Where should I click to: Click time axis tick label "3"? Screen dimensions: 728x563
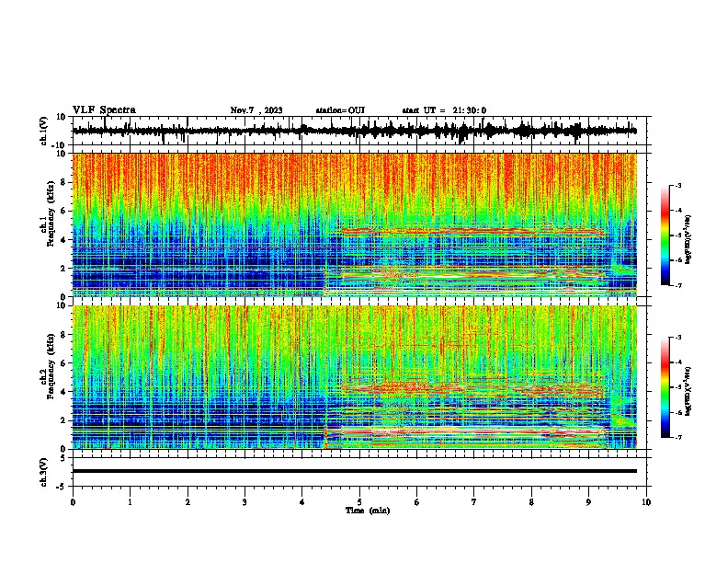tap(245, 502)
